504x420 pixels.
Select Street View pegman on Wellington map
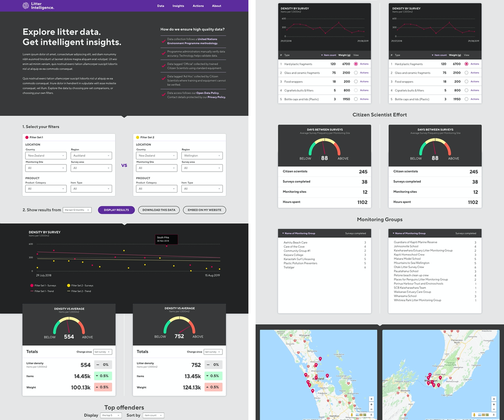474,415
